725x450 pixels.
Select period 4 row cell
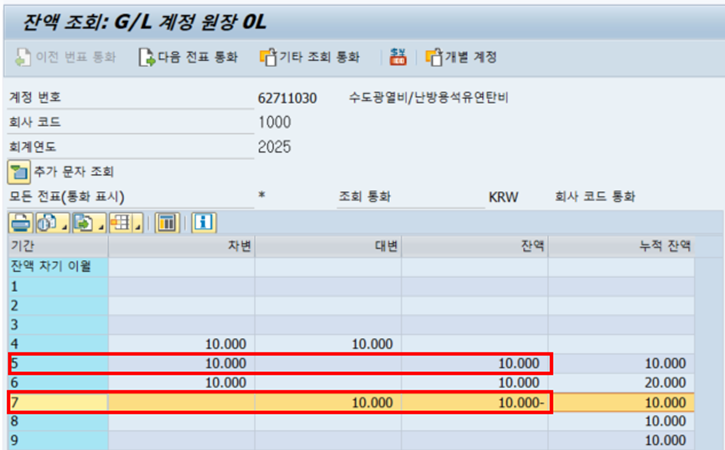pyautogui.click(x=58, y=344)
